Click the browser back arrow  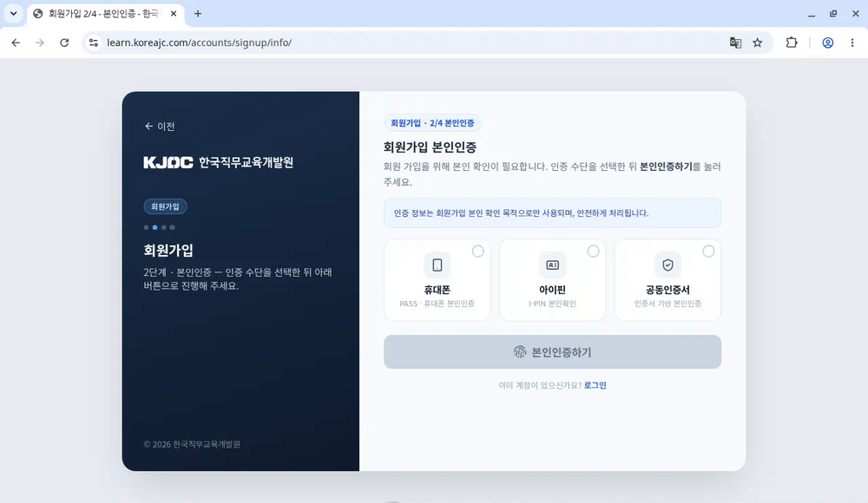coord(16,42)
